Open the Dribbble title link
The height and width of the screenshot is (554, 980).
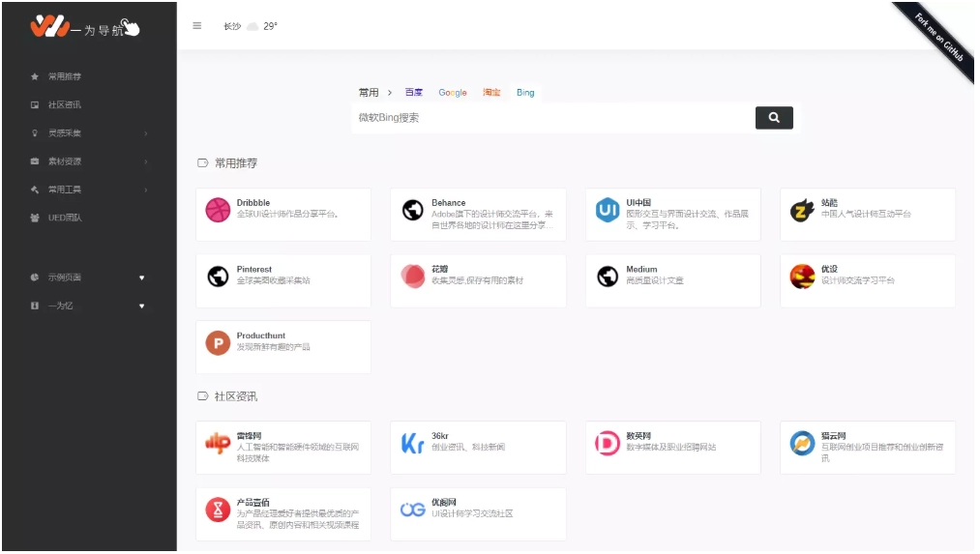pyautogui.click(x=253, y=202)
